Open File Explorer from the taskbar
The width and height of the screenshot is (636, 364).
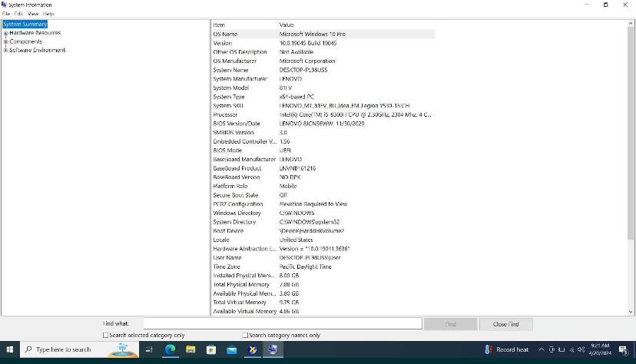[190, 349]
